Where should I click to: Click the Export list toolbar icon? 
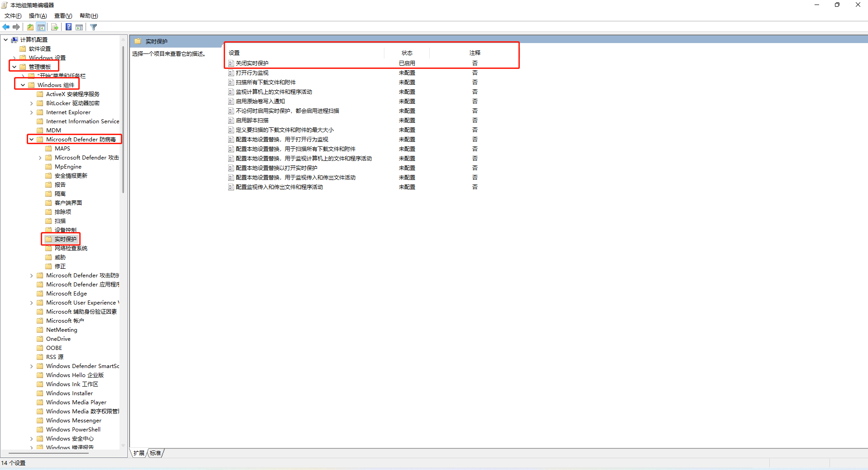click(54, 27)
